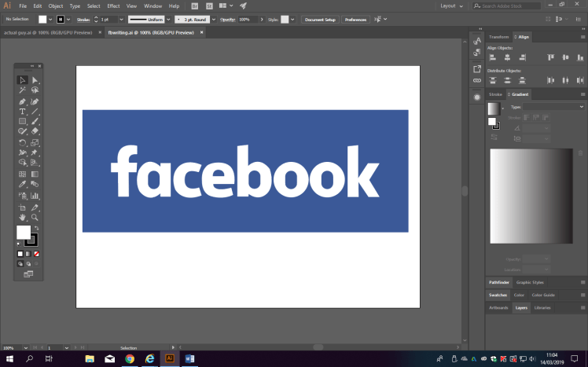Click the Preferences button

tap(355, 20)
